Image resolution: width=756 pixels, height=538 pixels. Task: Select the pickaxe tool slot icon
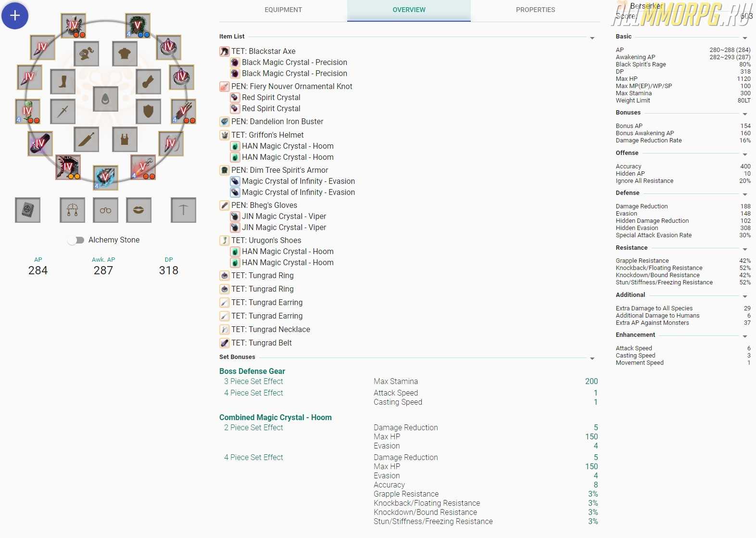tap(183, 210)
